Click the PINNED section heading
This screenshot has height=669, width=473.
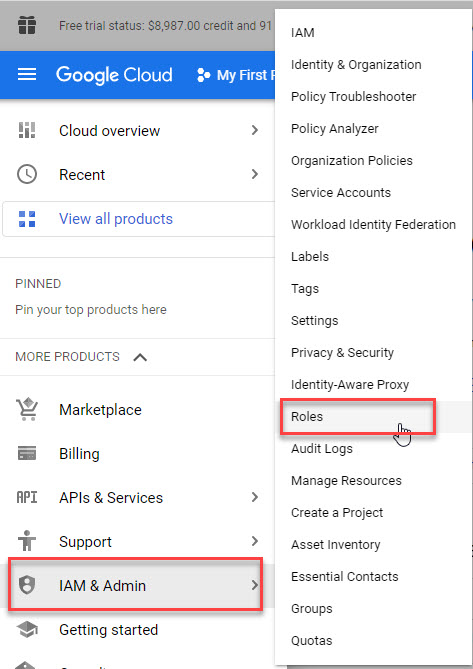point(38,284)
